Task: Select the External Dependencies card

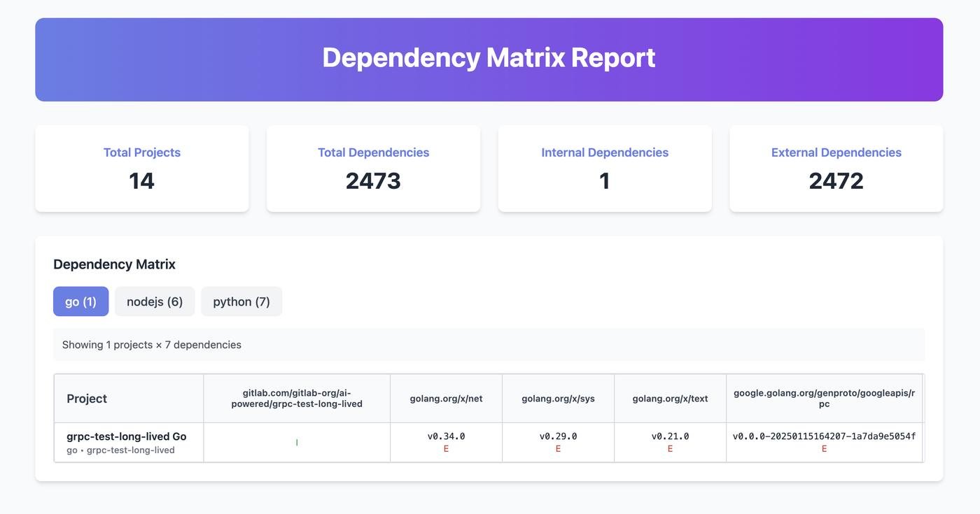Action: [836, 169]
